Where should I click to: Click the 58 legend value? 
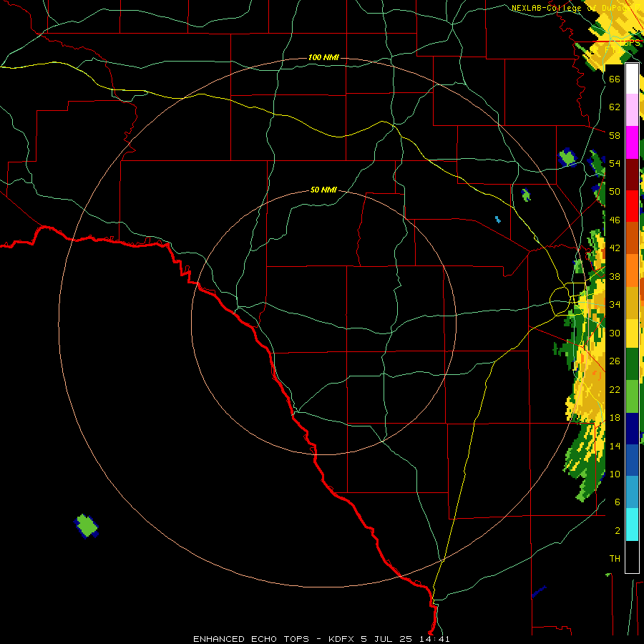tap(615, 135)
